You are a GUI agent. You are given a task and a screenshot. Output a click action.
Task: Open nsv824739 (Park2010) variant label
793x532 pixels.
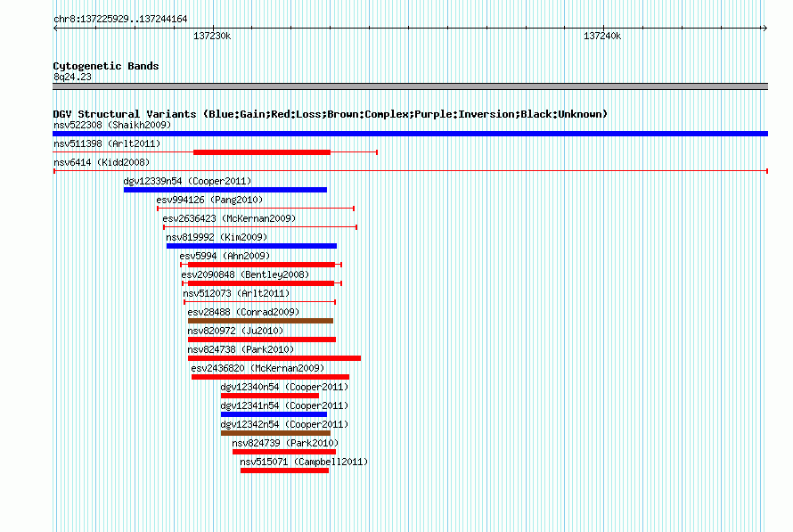[x=285, y=443]
